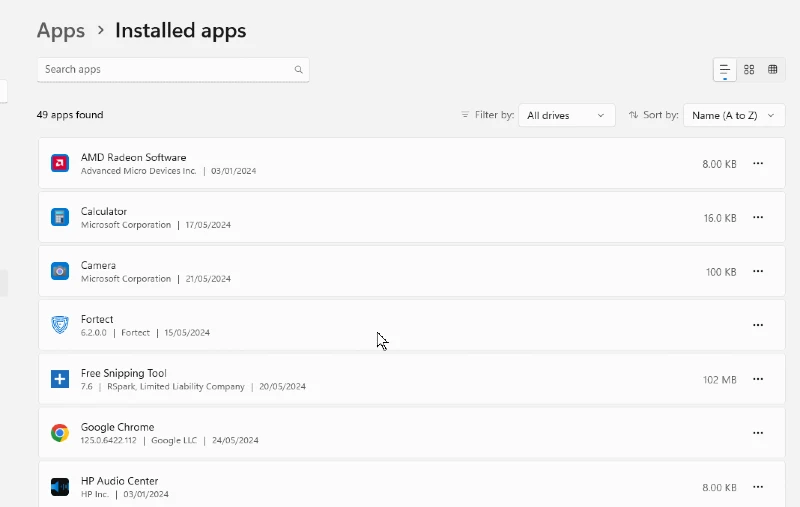Click the Google Chrome app name
This screenshot has height=507, width=800.
117,427
